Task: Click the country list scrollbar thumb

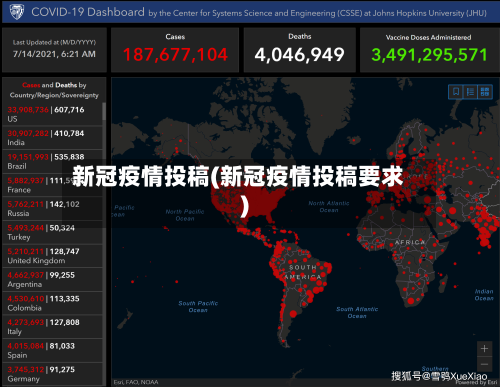Action: tap(104, 112)
